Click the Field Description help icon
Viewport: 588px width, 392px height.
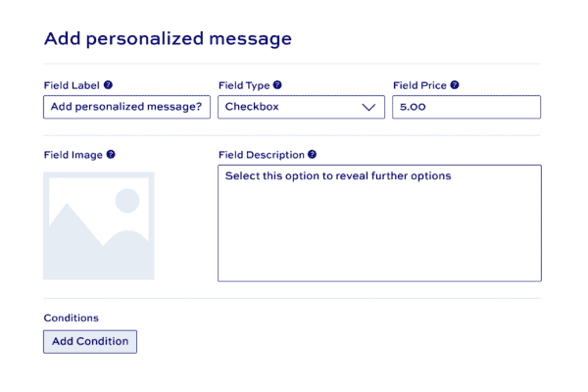312,154
